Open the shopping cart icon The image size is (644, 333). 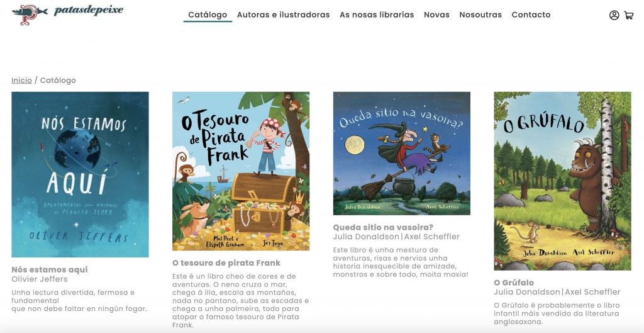click(629, 15)
